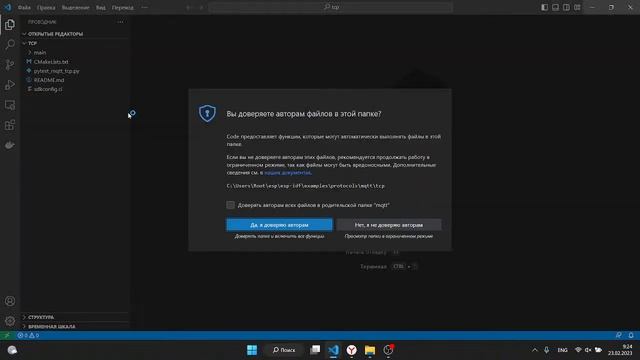Viewport: 640px width, 360px height.
Task: Expand the main folder
Action: 40,53
